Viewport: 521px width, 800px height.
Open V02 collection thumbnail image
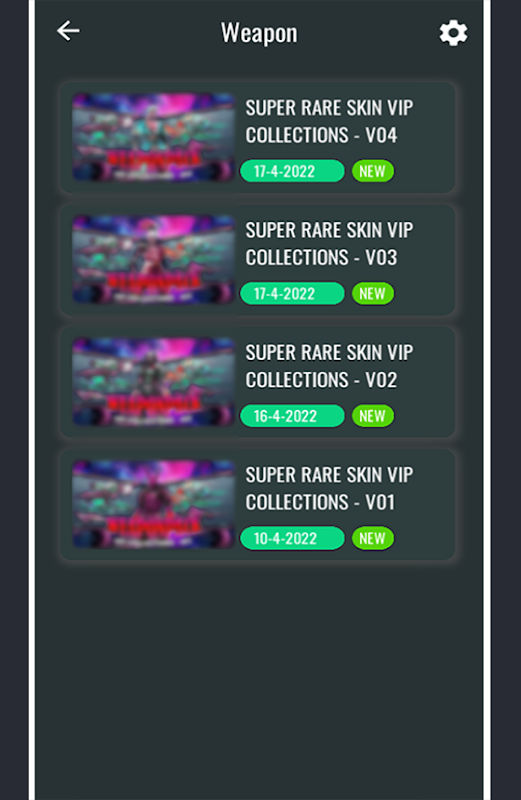(154, 382)
